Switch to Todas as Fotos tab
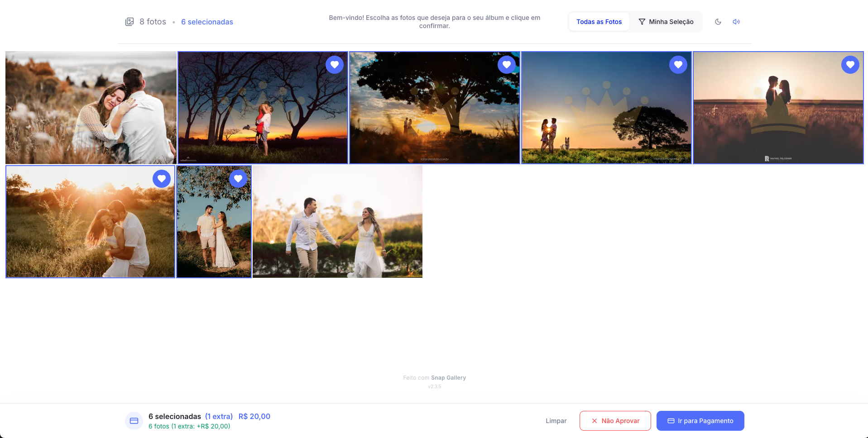This screenshot has height=438, width=868. point(599,22)
